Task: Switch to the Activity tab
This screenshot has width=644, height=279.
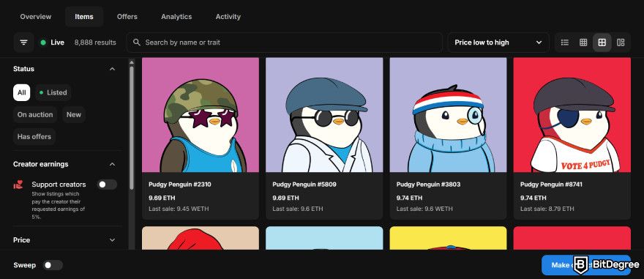Action: [x=228, y=17]
